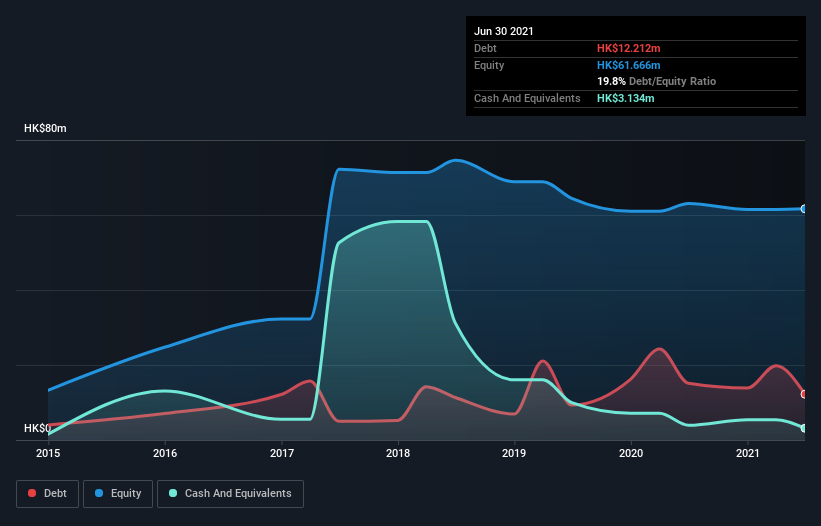Toggle Cash And Equivalents legend button

[x=230, y=494]
